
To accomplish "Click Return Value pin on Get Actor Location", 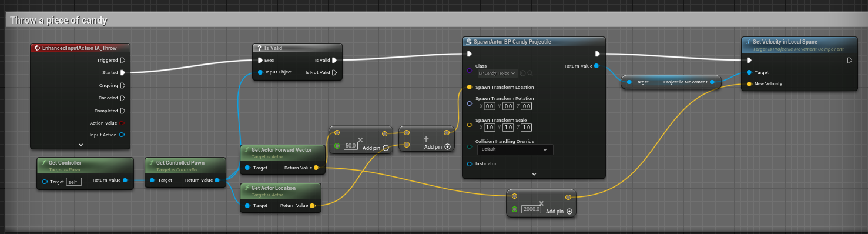I will pyautogui.click(x=312, y=206).
